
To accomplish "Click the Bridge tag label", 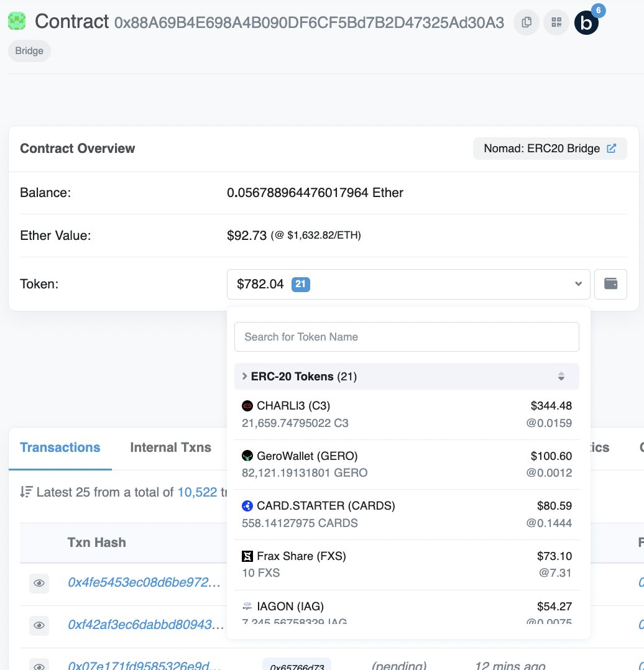I will pos(29,51).
